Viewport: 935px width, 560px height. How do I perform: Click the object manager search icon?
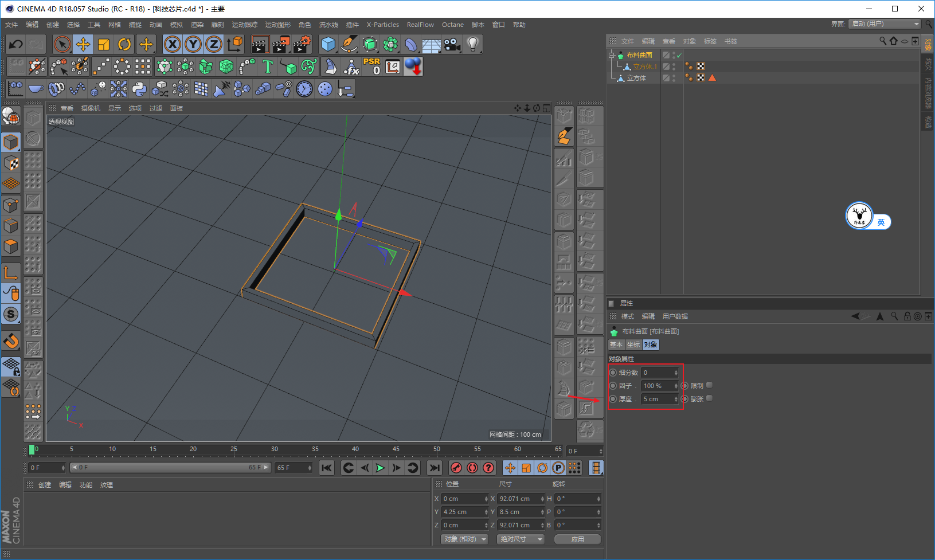[883, 41]
